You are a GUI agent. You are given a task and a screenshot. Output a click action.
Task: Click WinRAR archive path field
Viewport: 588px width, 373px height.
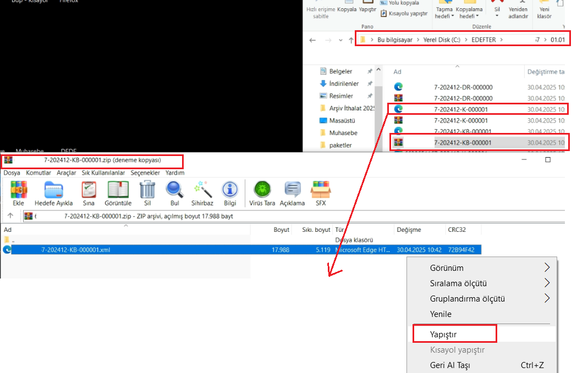pos(294,216)
